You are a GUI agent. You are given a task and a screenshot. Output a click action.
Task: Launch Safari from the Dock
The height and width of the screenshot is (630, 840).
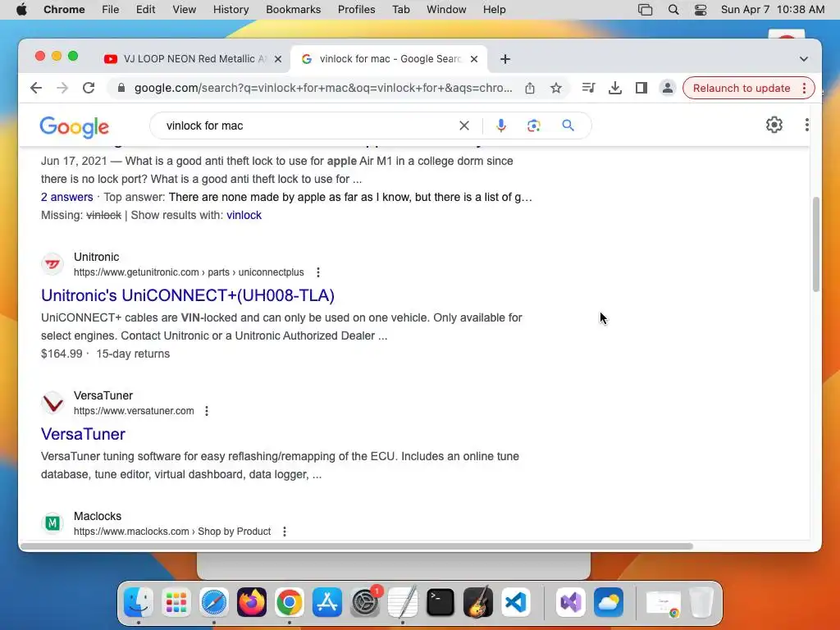pyautogui.click(x=214, y=602)
